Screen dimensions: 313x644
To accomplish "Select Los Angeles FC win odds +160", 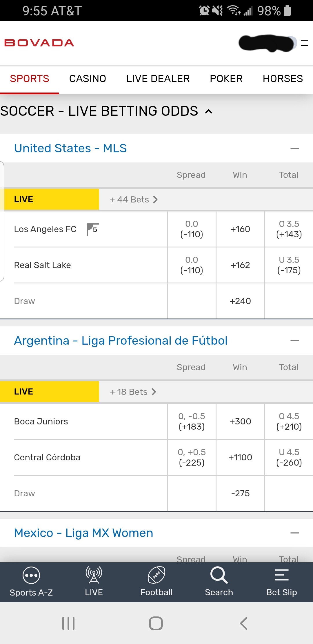I will coord(240,229).
